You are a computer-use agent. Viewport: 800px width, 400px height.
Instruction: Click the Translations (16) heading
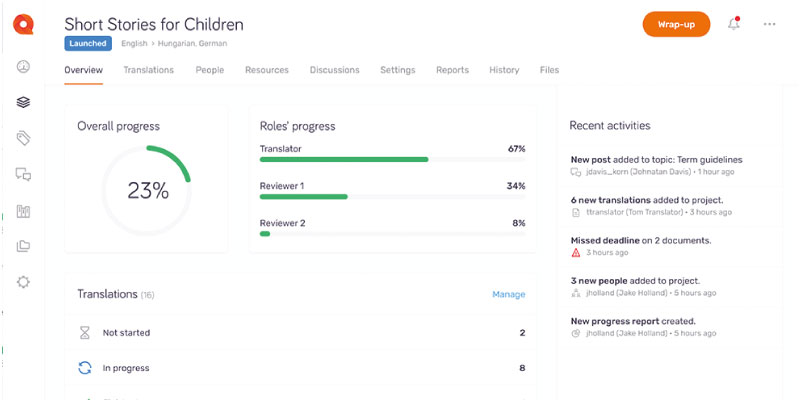coord(116,294)
